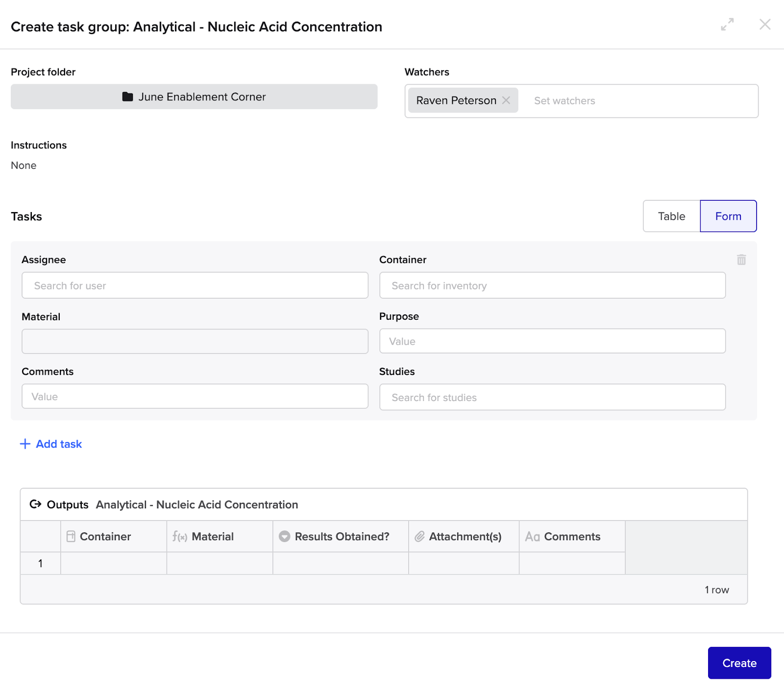Click the plus icon next to Add task
This screenshot has width=784, height=689.
[x=25, y=444]
